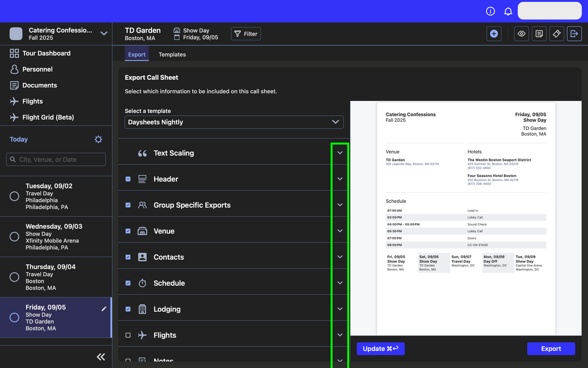
Task: Click the Flight Grid (Beta) airplane icon
Action: pos(14,117)
